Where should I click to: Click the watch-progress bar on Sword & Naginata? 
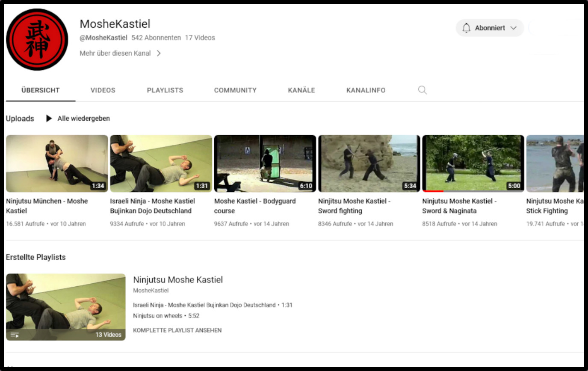pyautogui.click(x=473, y=191)
